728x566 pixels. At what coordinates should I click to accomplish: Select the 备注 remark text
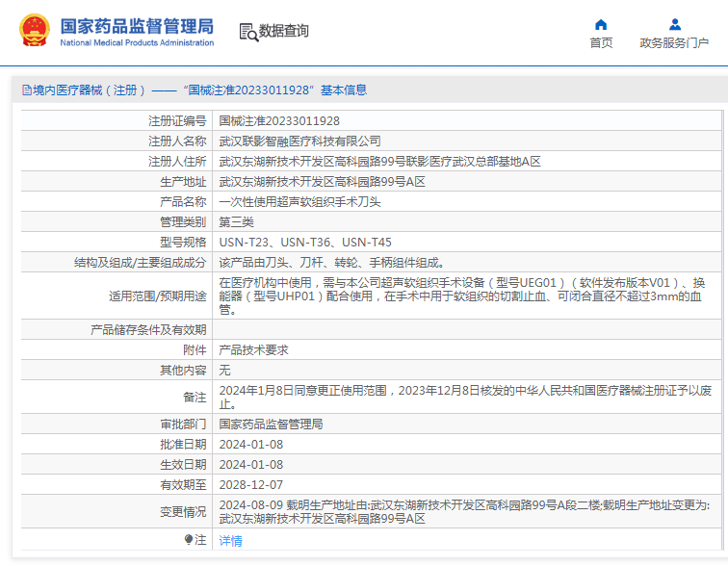click(x=465, y=398)
